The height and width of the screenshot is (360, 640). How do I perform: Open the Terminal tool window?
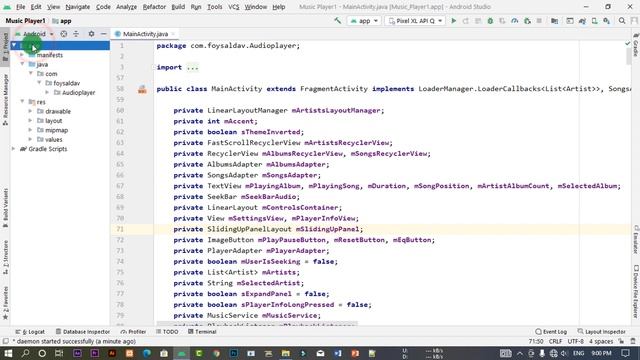[202, 332]
